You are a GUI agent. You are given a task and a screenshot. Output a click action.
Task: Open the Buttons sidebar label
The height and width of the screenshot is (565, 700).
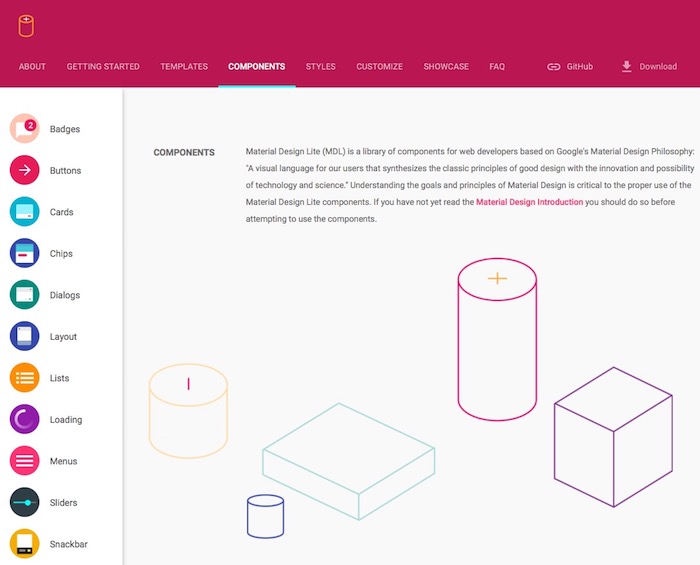click(x=65, y=170)
